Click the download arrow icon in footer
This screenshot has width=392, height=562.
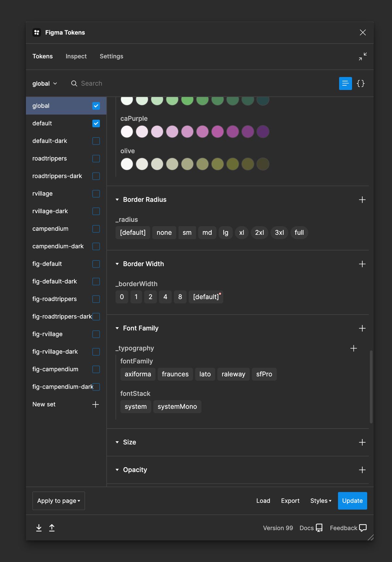pyautogui.click(x=39, y=528)
